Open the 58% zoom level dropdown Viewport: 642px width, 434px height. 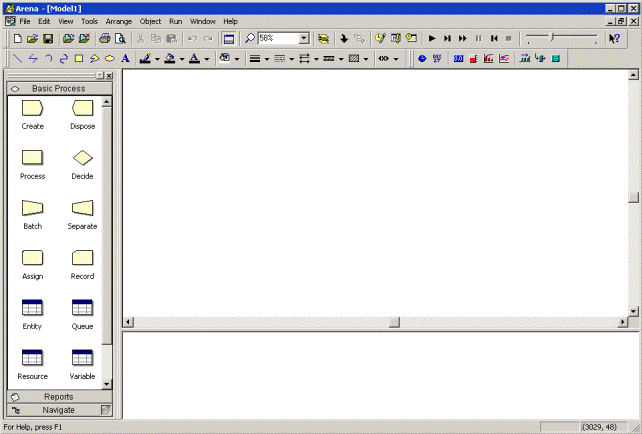pos(304,38)
